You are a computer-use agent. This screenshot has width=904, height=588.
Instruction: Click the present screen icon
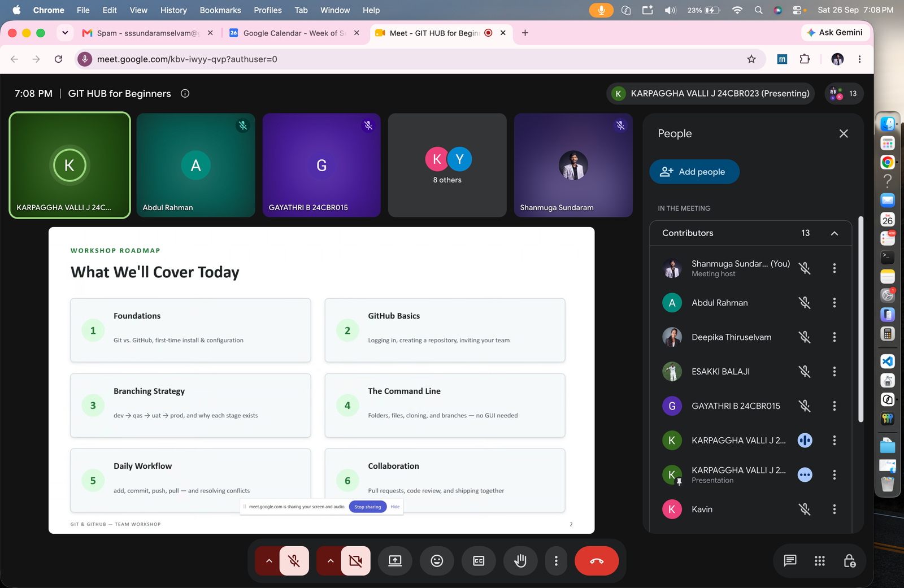[x=395, y=561]
